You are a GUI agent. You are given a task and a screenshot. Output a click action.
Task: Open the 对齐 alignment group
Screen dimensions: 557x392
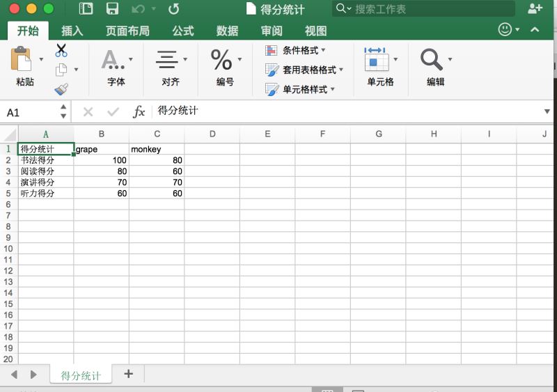pyautogui.click(x=171, y=67)
